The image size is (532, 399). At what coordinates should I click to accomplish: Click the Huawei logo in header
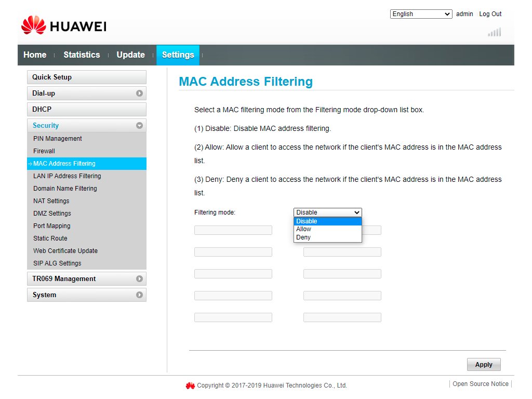(x=63, y=25)
